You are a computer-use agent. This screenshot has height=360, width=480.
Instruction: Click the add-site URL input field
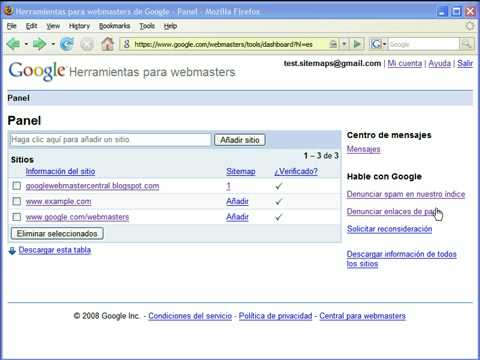click(x=110, y=140)
